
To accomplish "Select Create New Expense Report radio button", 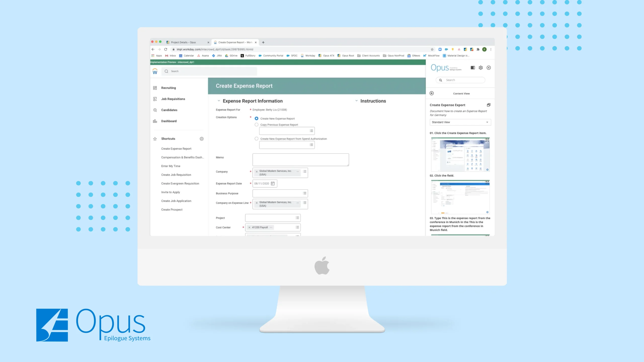I will coord(256,118).
